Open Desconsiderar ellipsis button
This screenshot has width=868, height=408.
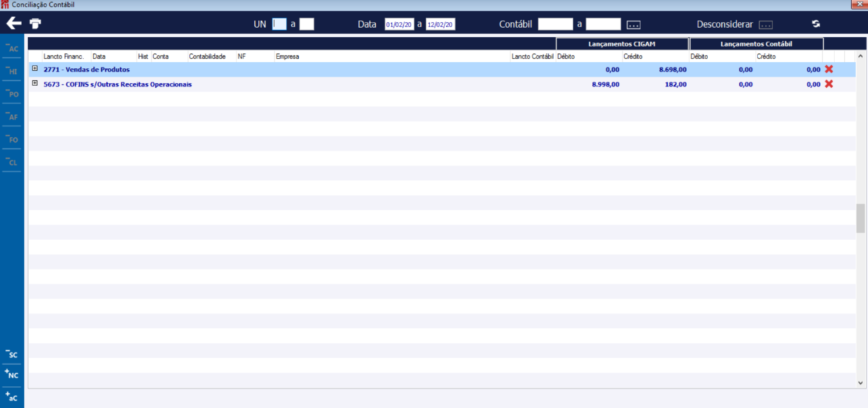[765, 25]
